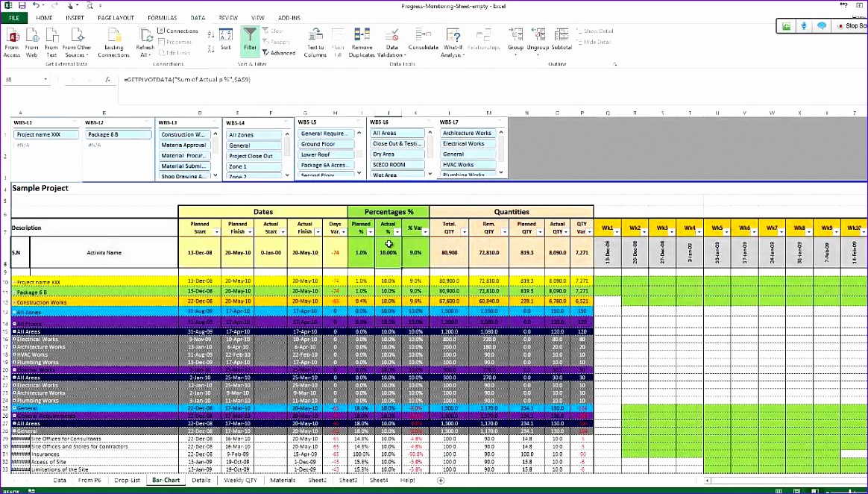This screenshot has height=494, width=868.
Task: Switch to the PAGE LAYOUT tab
Action: [x=116, y=18]
